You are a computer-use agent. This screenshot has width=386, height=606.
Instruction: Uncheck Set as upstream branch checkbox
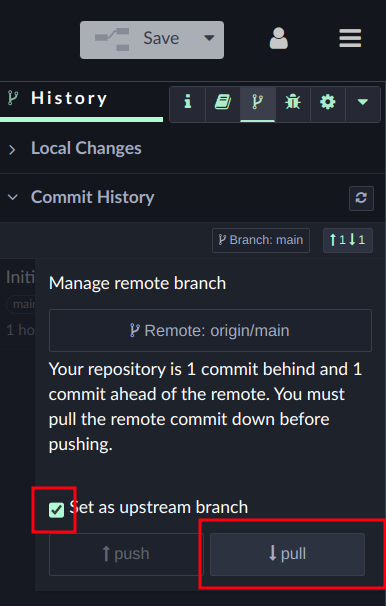click(56, 510)
